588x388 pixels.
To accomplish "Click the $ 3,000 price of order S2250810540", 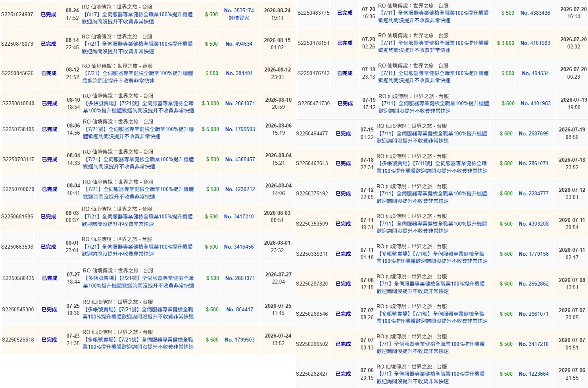I will click(x=210, y=104).
